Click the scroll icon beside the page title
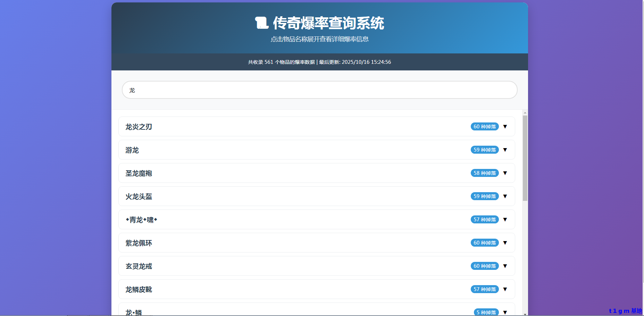 click(261, 23)
